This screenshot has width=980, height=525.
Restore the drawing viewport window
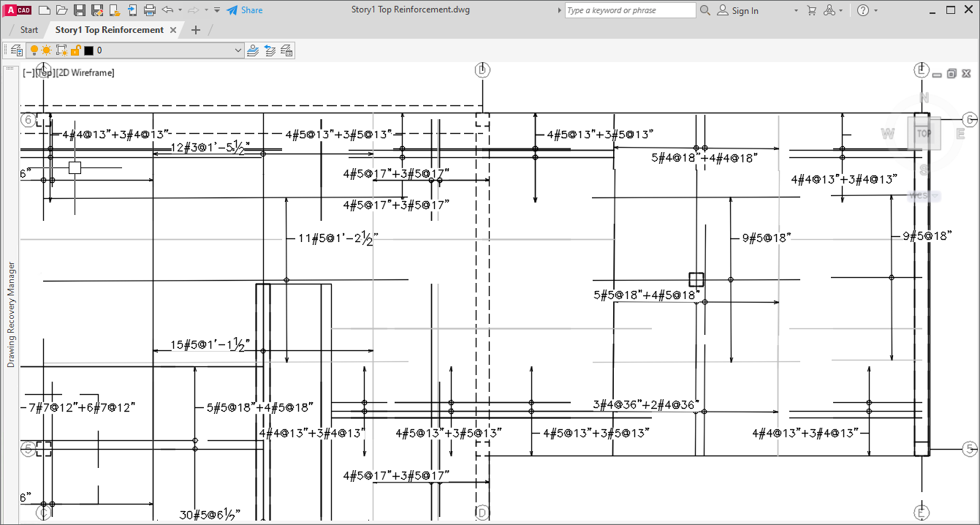point(951,73)
